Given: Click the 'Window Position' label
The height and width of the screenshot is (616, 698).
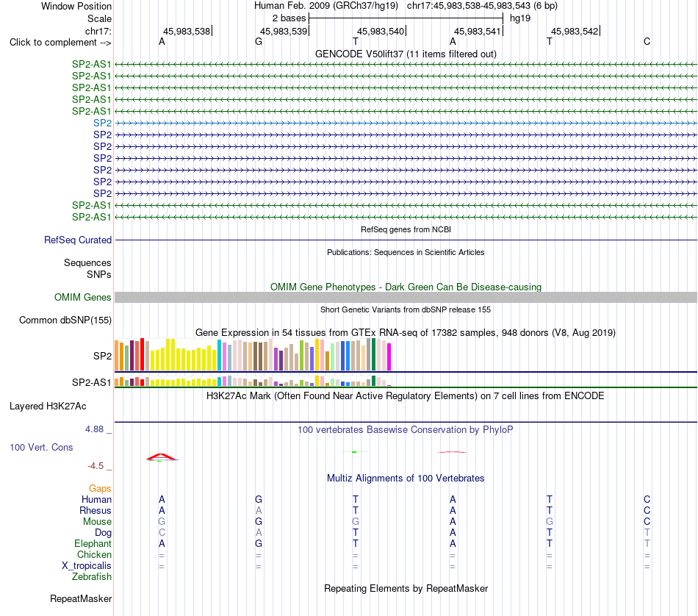Looking at the screenshot, I should pos(76,6).
